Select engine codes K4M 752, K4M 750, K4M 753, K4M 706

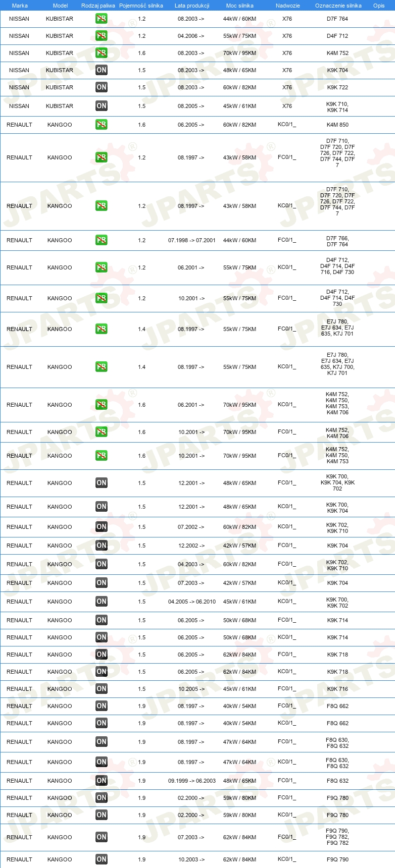point(337,403)
